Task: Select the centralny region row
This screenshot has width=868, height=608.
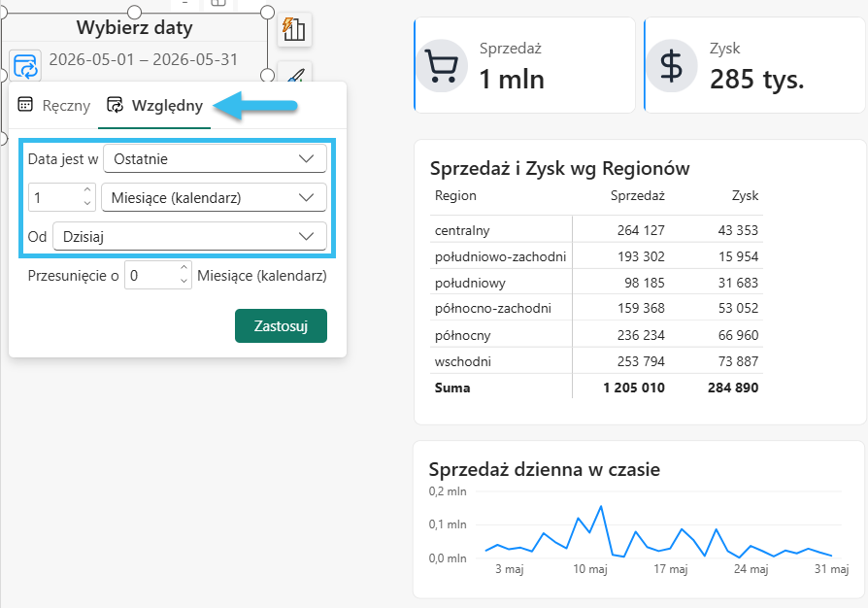Action: [596, 230]
